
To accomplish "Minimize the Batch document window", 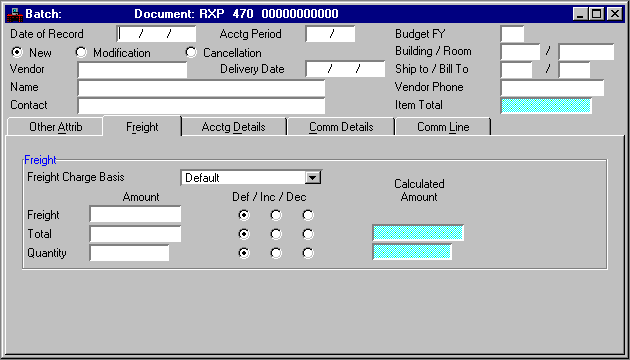I will [581, 14].
